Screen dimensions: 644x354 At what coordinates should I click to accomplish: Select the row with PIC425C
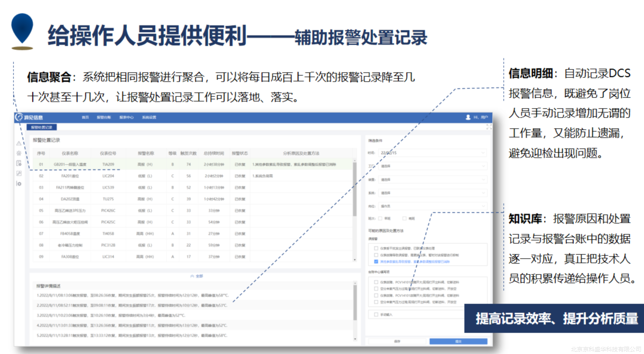click(193, 222)
